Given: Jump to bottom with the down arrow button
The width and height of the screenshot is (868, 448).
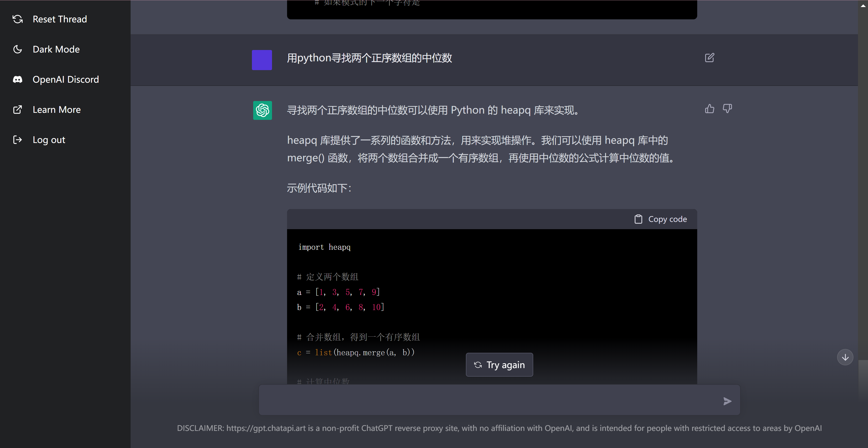Looking at the screenshot, I should point(845,357).
